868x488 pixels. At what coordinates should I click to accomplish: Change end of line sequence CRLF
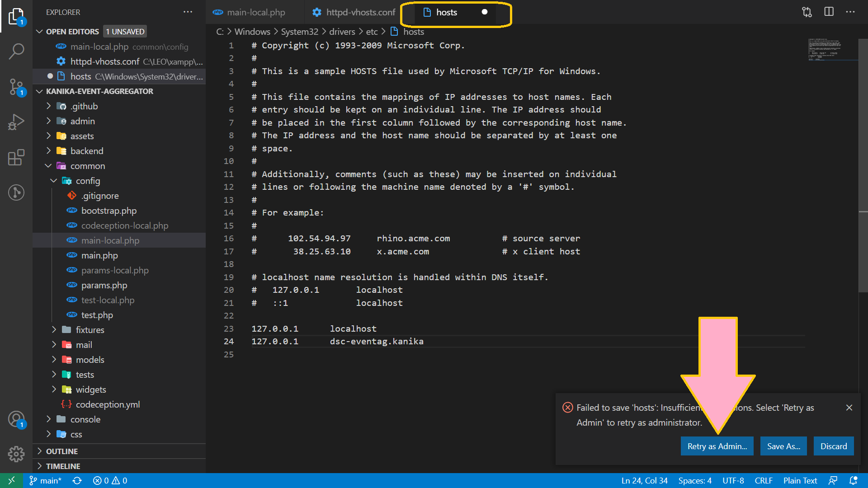coord(764,480)
